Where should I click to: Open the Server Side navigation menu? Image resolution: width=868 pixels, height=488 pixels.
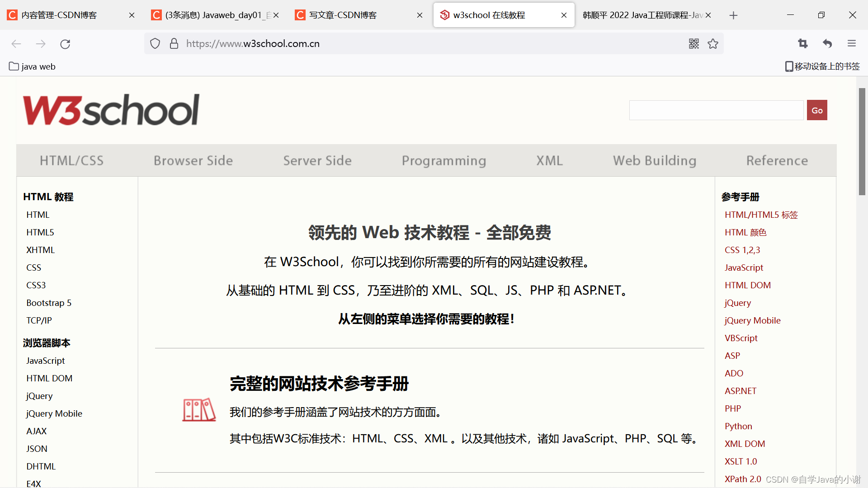point(317,160)
